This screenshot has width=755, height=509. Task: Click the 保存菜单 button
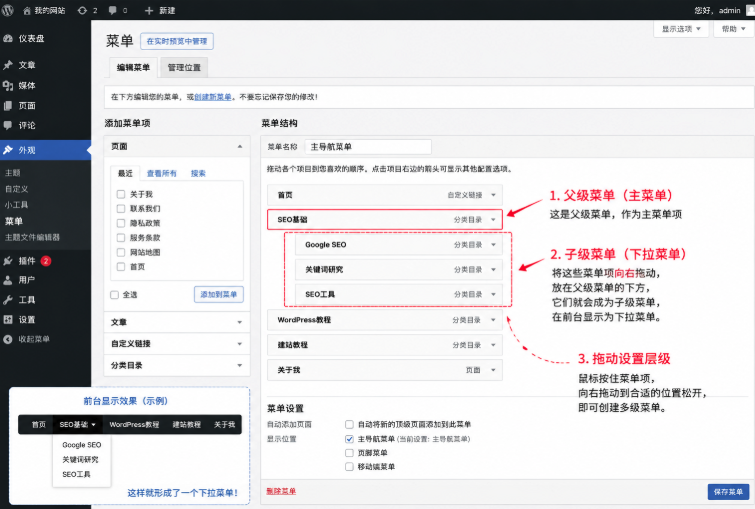coord(728,492)
